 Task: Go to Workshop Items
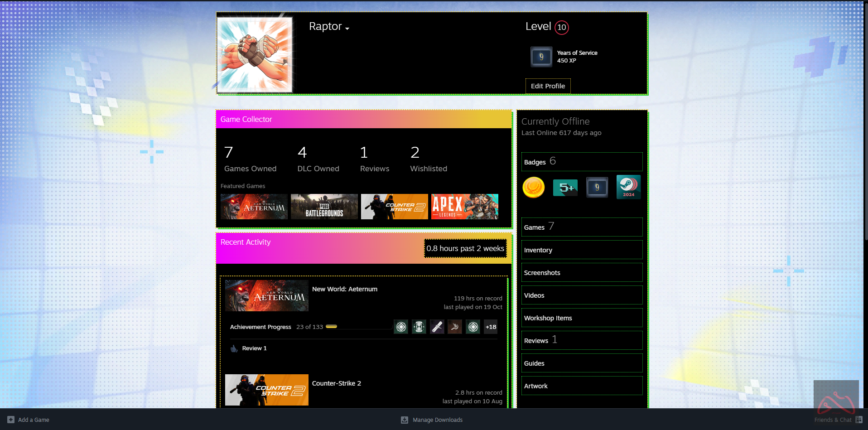(x=548, y=318)
